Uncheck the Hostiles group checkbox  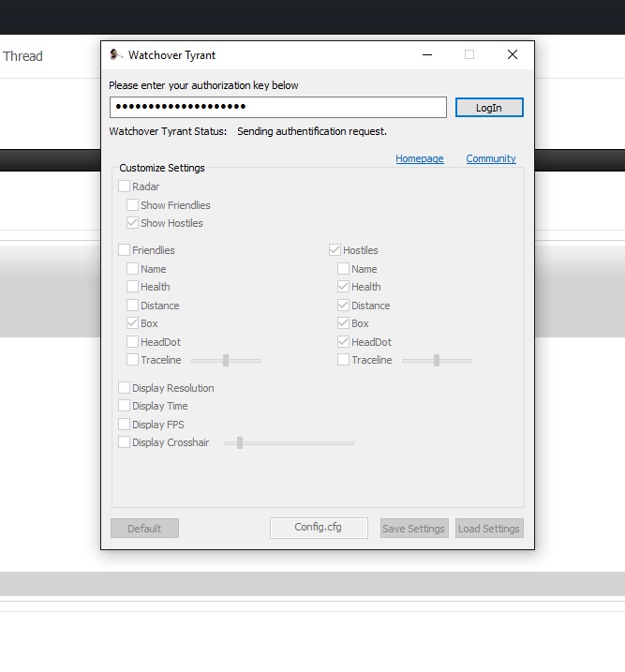point(335,250)
